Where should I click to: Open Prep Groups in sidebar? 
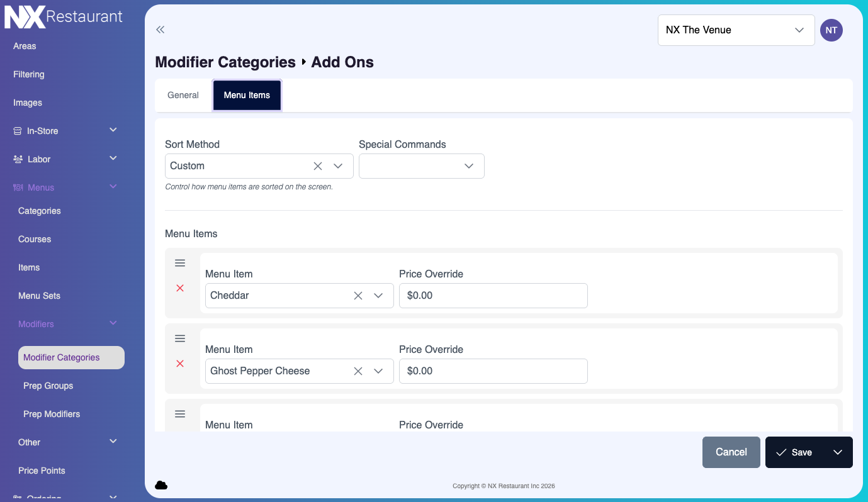pyautogui.click(x=48, y=386)
